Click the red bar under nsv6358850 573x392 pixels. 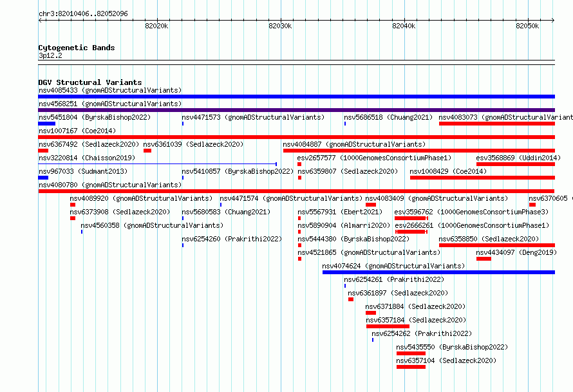[496, 245]
